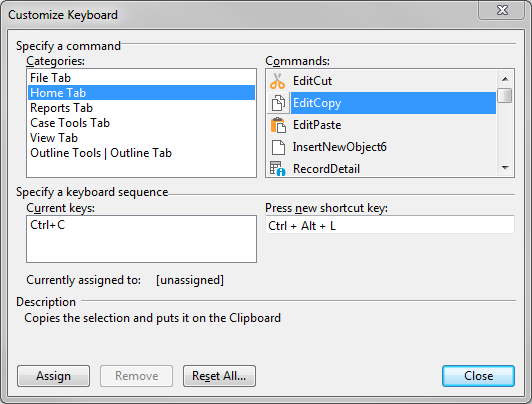Choose View Tab category

pyautogui.click(x=141, y=138)
